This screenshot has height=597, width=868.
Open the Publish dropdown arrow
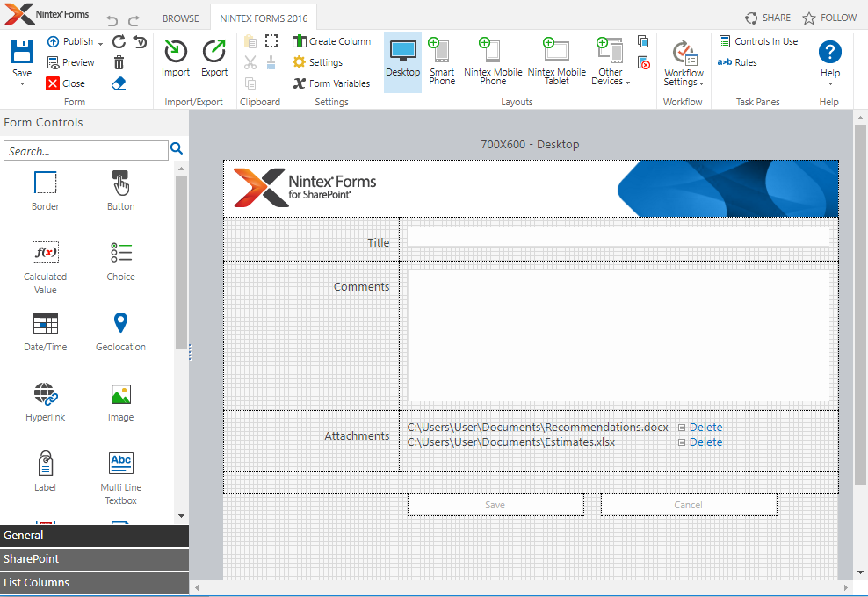pyautogui.click(x=101, y=42)
